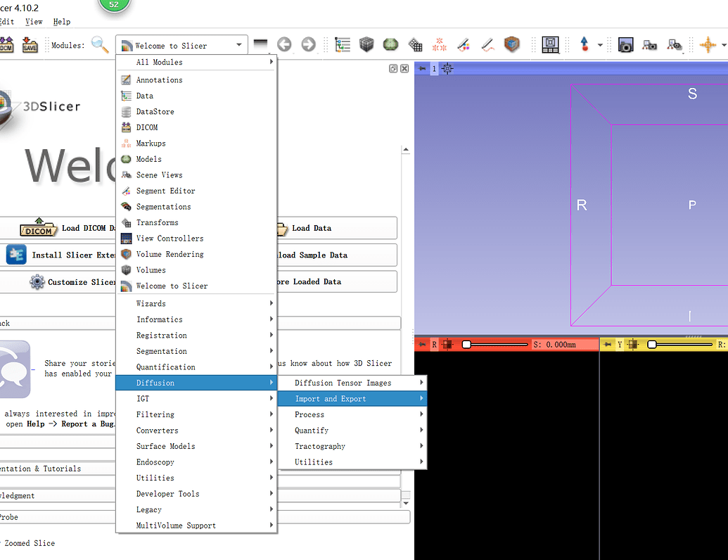Open the Transforms module toolbar icon

point(415,44)
